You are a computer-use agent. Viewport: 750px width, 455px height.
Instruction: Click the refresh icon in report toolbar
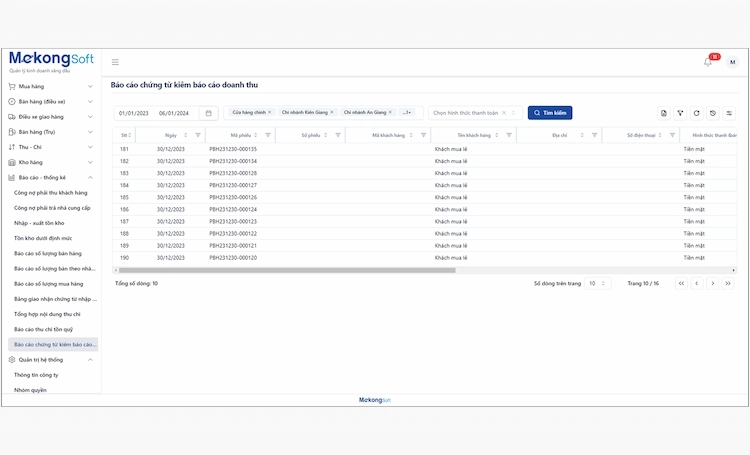pyautogui.click(x=696, y=113)
